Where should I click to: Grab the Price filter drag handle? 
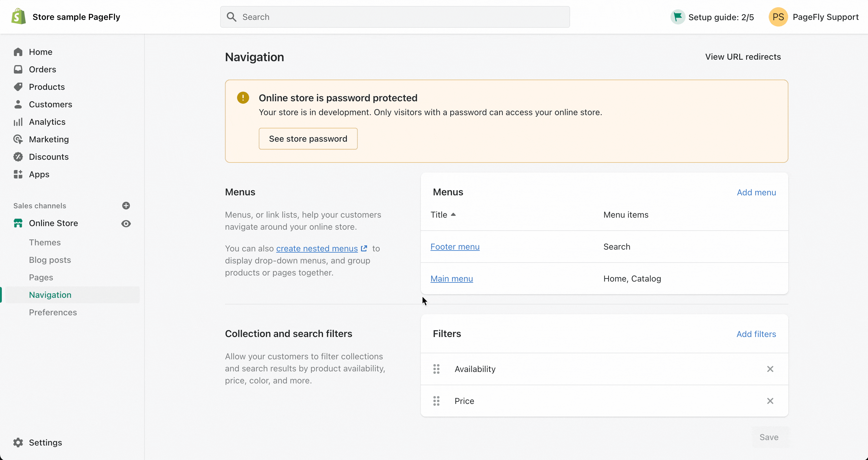[436, 401]
